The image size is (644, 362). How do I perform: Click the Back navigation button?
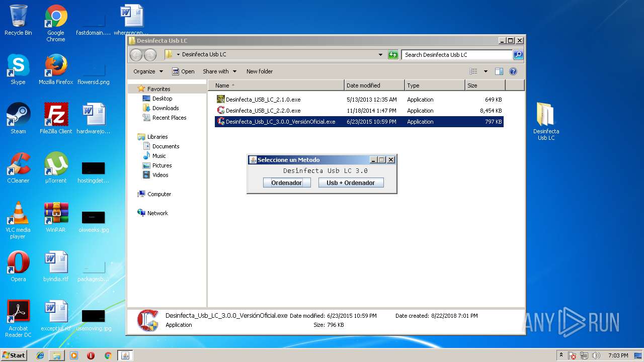click(x=136, y=55)
